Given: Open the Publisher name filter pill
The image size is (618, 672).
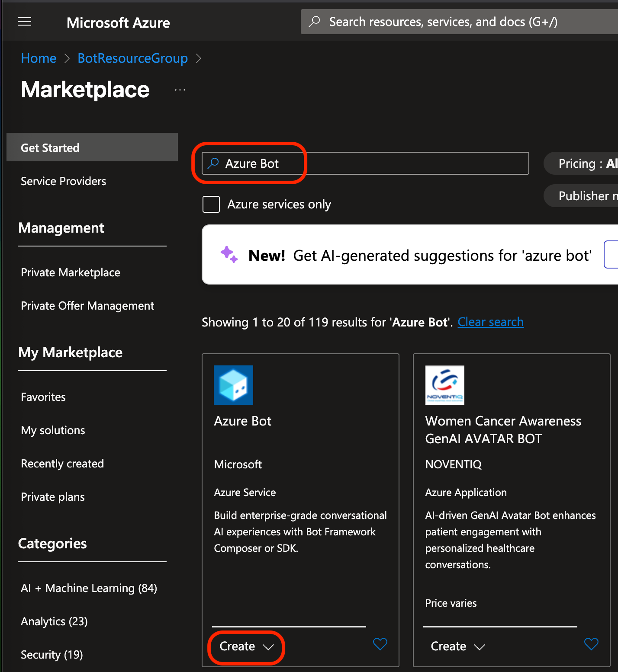Looking at the screenshot, I should coord(581,196).
